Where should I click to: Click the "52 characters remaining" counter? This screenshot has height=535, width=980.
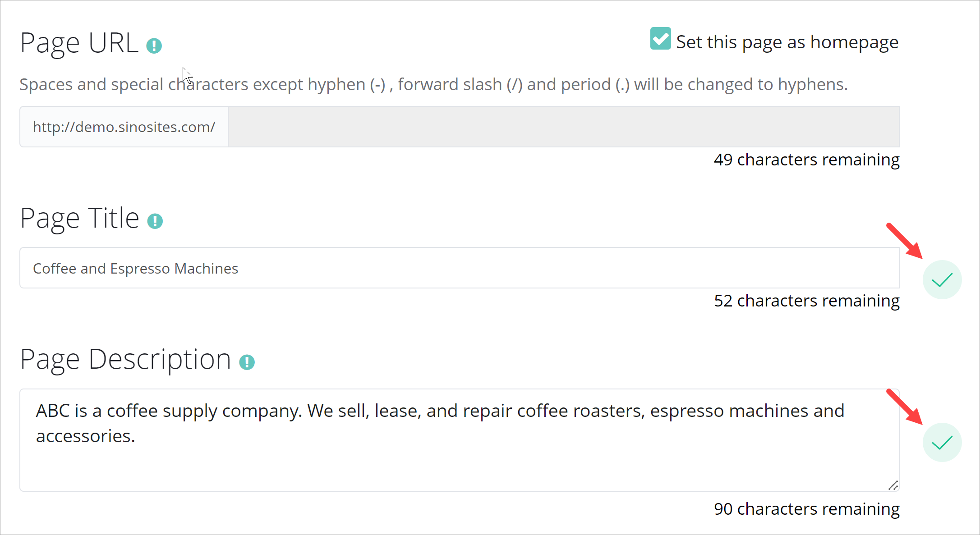coord(806,301)
